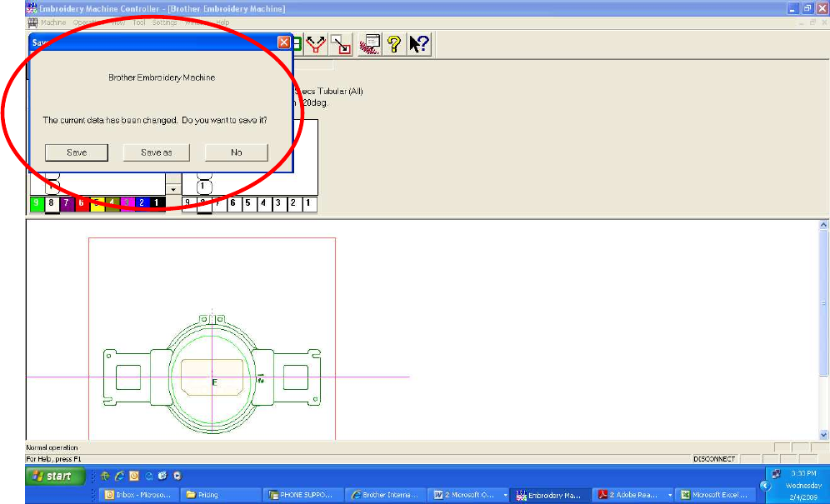Screen dimensions: 830x504
Task: Click the DISCONNECT status indicator
Action: 714,459
